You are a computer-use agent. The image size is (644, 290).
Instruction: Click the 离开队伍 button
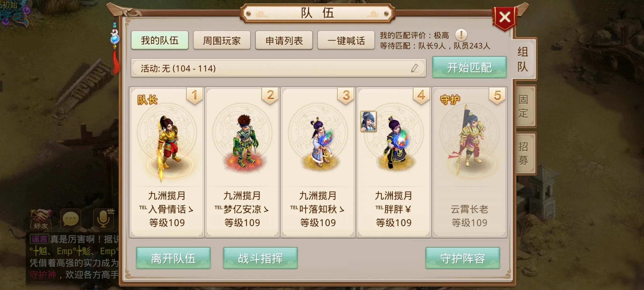point(173,258)
